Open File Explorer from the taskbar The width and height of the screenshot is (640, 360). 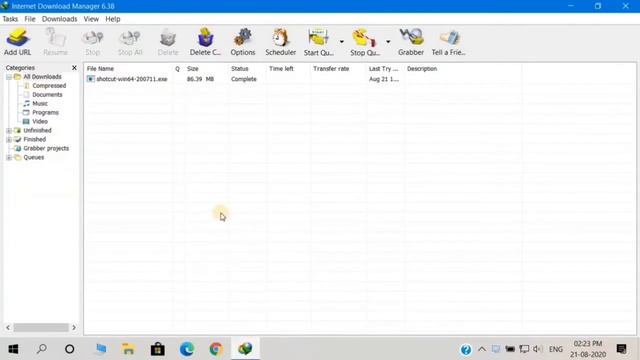[x=128, y=349]
